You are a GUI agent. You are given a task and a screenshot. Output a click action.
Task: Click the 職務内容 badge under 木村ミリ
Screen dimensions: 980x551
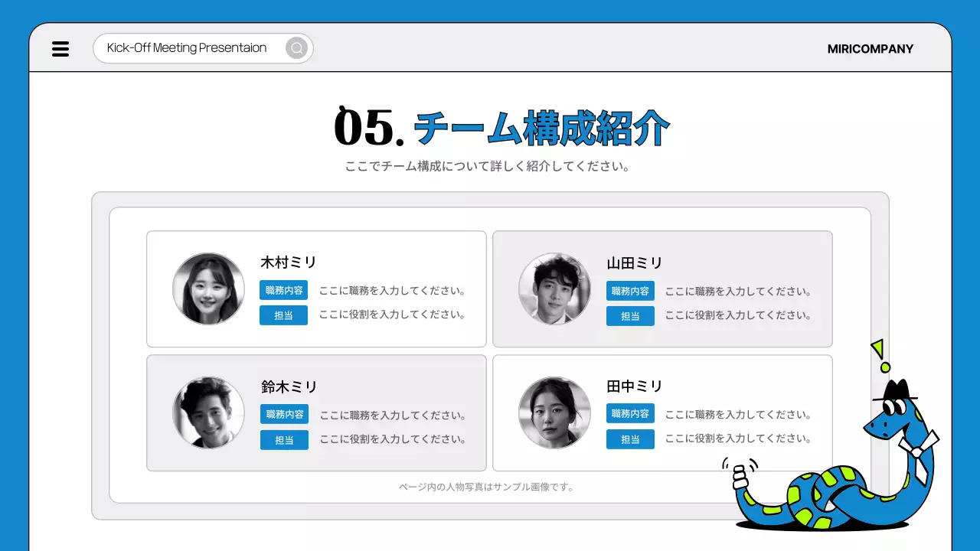284,291
